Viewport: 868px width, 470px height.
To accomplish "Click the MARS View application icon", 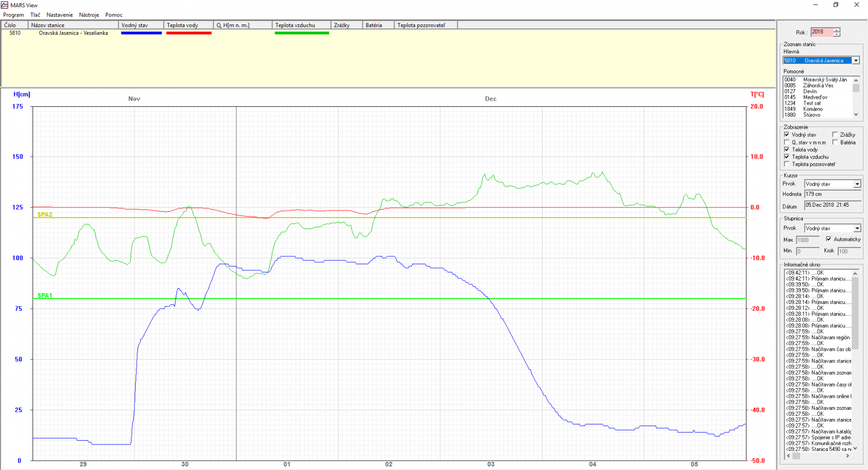I will (5, 5).
